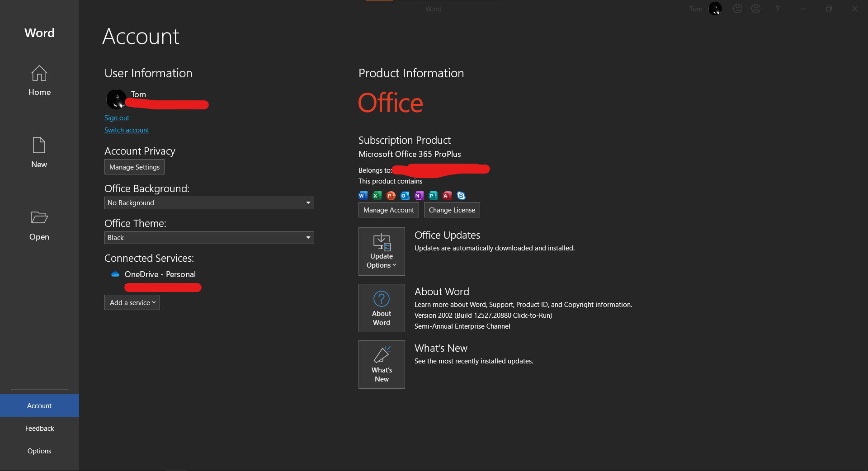Create a New document from the sidebar
Screen dimensions: 868x471
click(39, 153)
